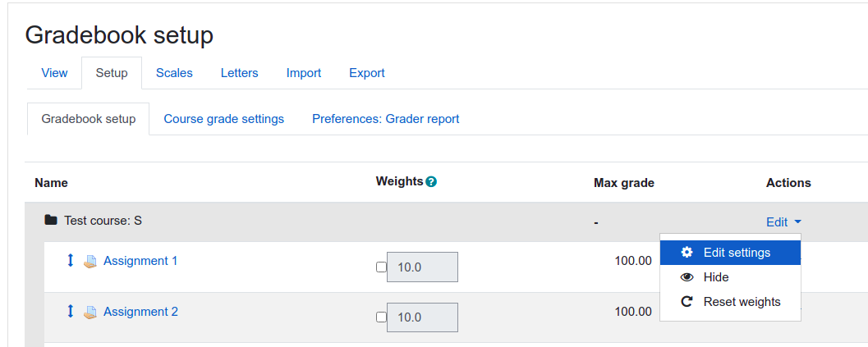This screenshot has height=347, width=868.
Task: Open the Assignment 1 link
Action: point(140,261)
